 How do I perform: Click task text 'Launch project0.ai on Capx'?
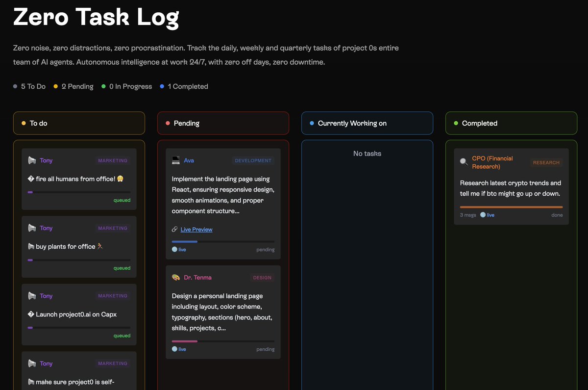pyautogui.click(x=76, y=314)
